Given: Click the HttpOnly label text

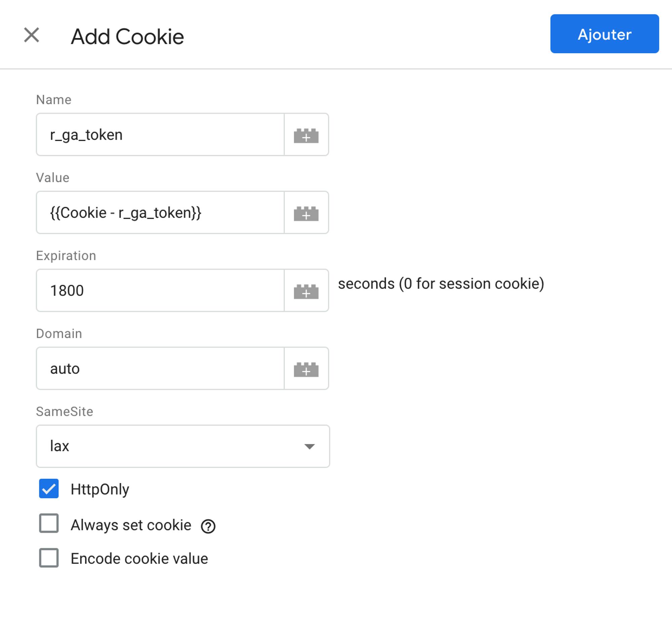Looking at the screenshot, I should (x=100, y=490).
